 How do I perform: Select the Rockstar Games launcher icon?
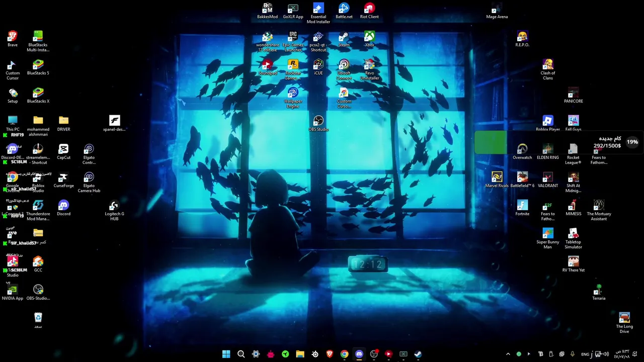point(293,70)
